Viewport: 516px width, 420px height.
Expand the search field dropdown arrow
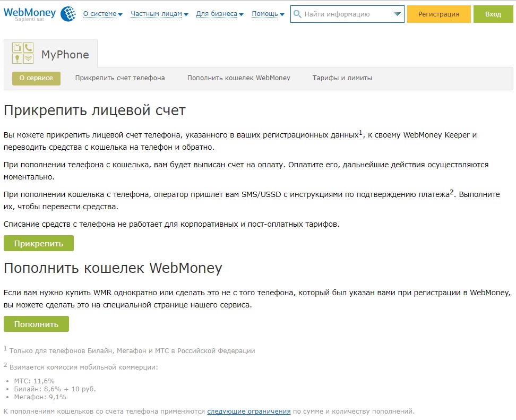397,14
